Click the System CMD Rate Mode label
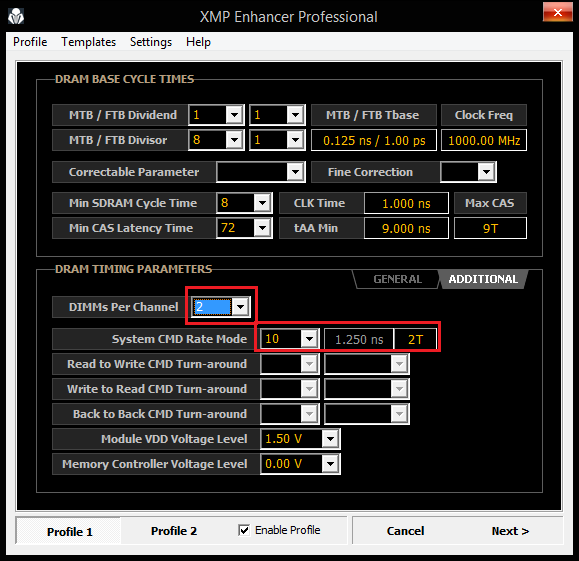 tap(179, 339)
